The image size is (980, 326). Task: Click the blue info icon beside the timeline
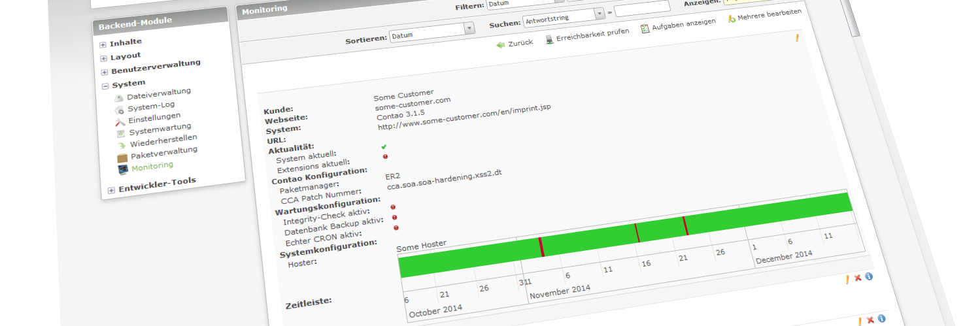869,276
